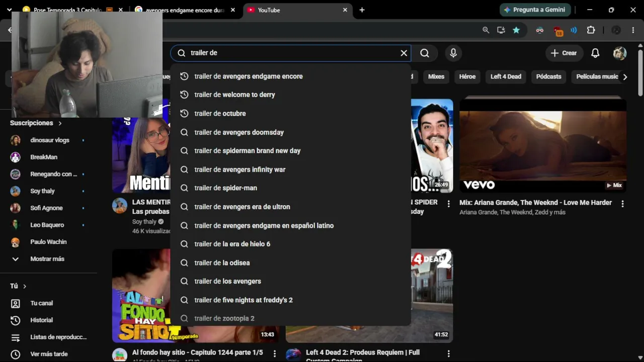Choose suggestion trailer de avengers doomsday
The width and height of the screenshot is (644, 362).
(291, 132)
